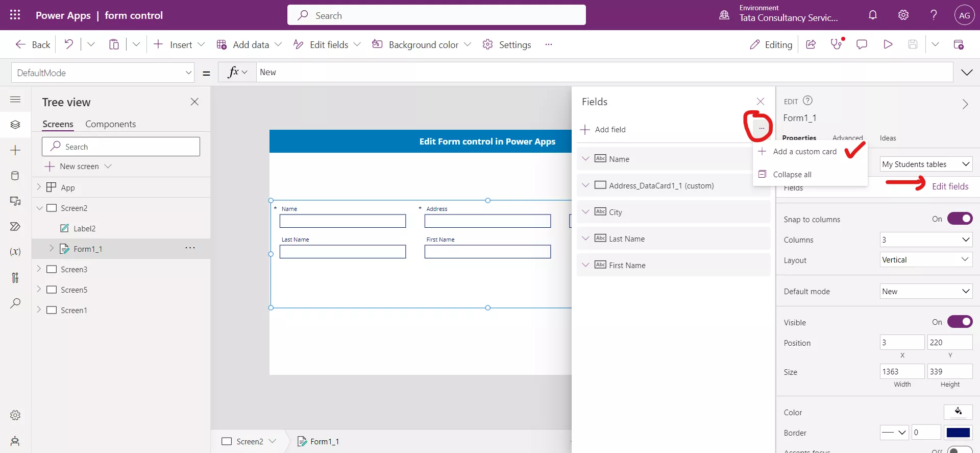Open the Default mode dropdown showing New
This screenshot has height=453, width=980.
[x=926, y=291]
